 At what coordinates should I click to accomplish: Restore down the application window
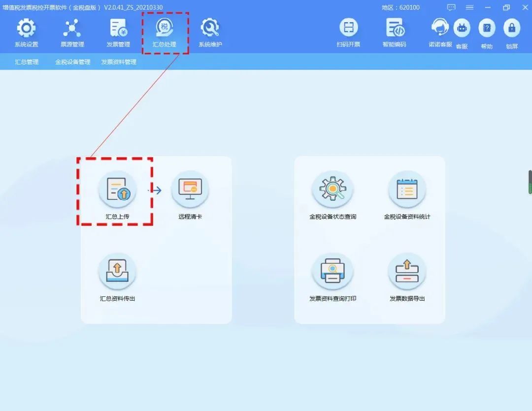(x=506, y=7)
